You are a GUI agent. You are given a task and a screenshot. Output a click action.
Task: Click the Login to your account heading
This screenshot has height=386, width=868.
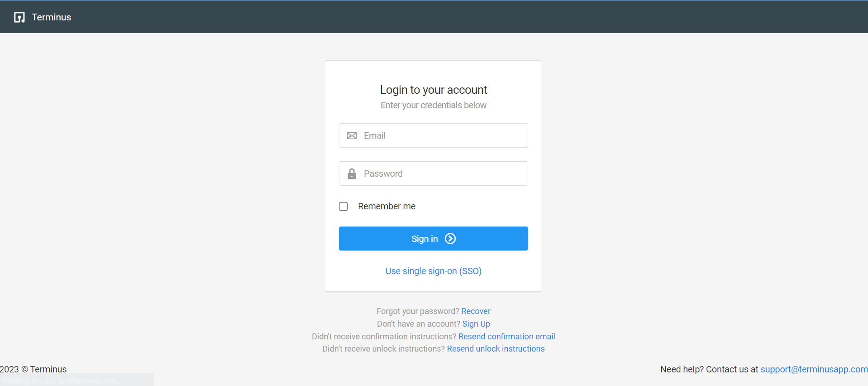pyautogui.click(x=434, y=90)
